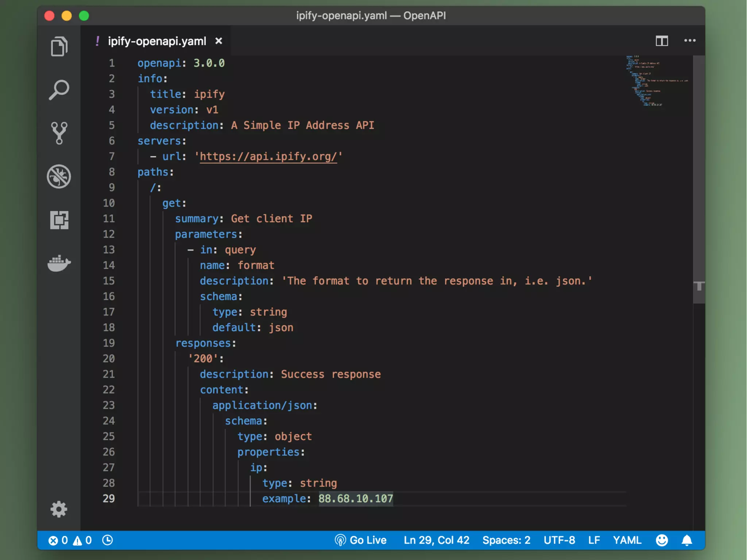Screen dimensions: 747x560
Task: Open the Extensions panel icon
Action: click(x=59, y=220)
